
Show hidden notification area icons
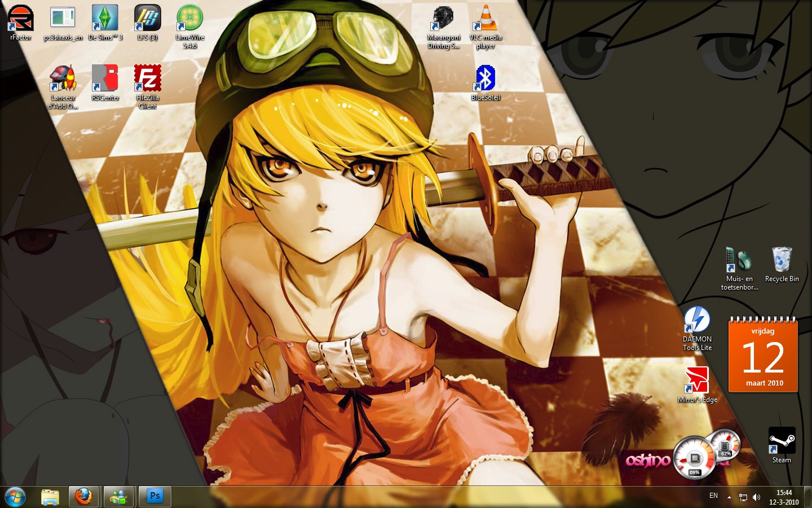click(x=729, y=497)
